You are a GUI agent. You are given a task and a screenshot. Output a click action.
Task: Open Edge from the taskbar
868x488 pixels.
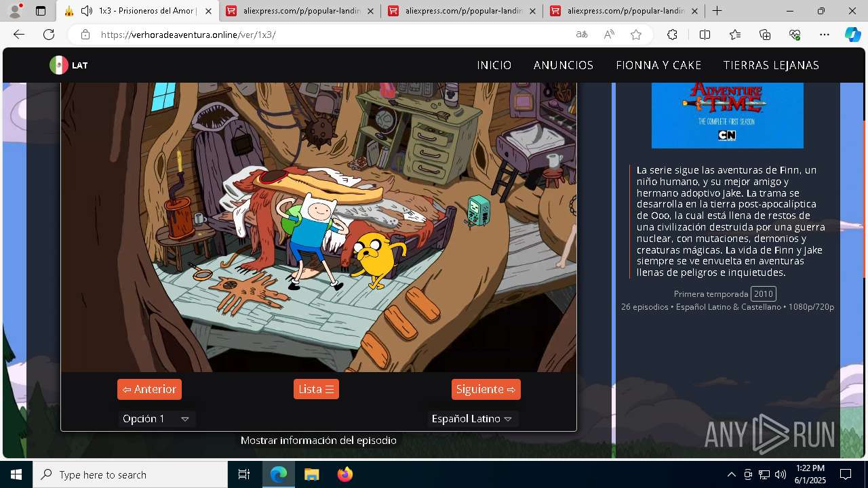[x=279, y=474]
